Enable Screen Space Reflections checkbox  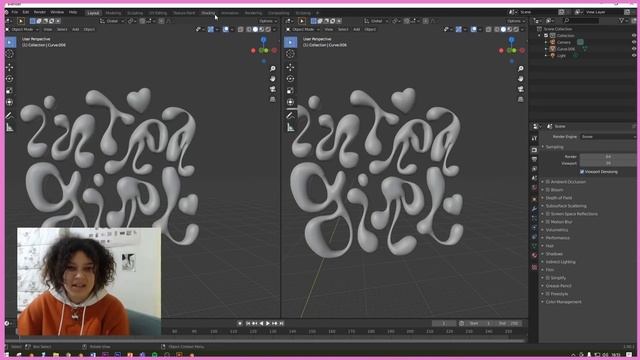(548, 214)
